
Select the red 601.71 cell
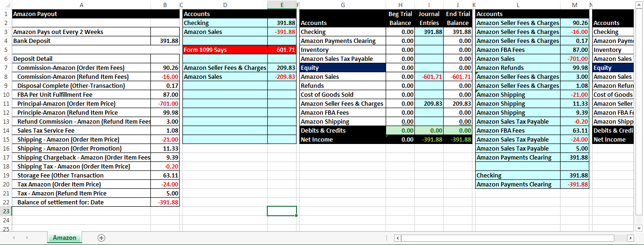[281, 50]
